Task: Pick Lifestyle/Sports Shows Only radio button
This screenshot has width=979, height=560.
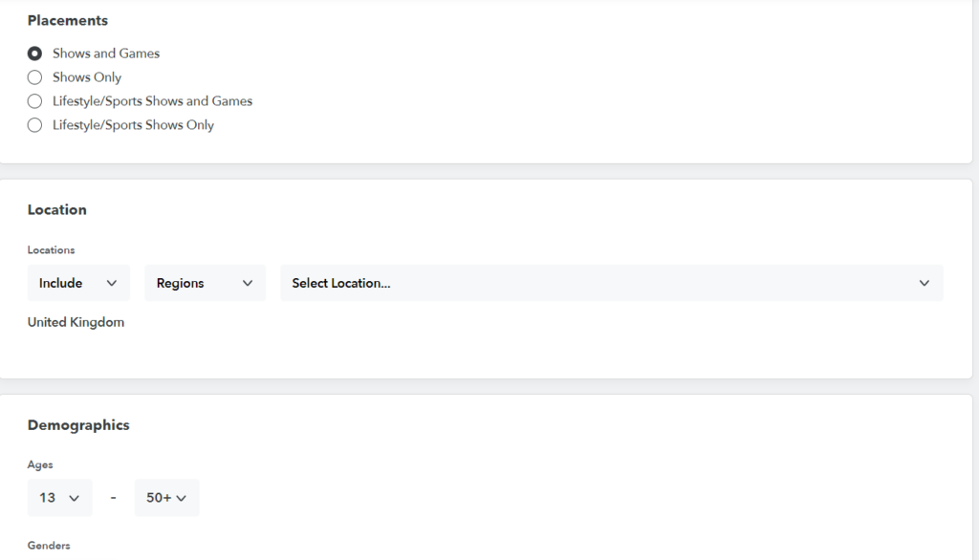Action: 35,125
